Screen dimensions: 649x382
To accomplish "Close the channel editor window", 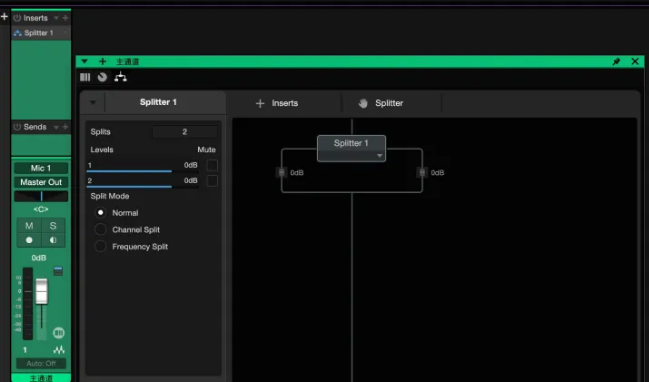I will point(635,61).
